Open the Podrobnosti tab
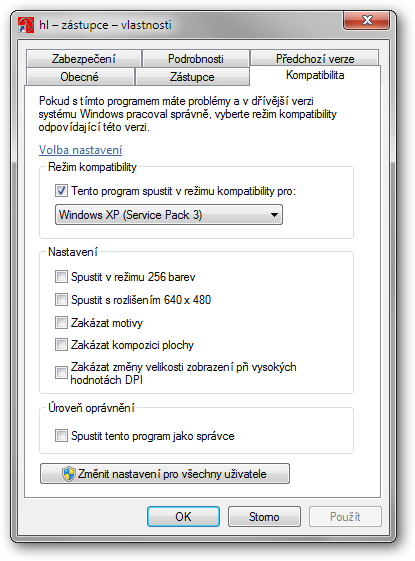The image size is (415, 561). (196, 59)
